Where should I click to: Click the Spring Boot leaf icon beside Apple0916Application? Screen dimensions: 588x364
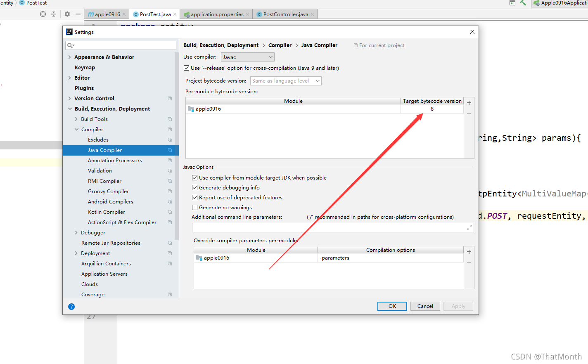(536, 3)
